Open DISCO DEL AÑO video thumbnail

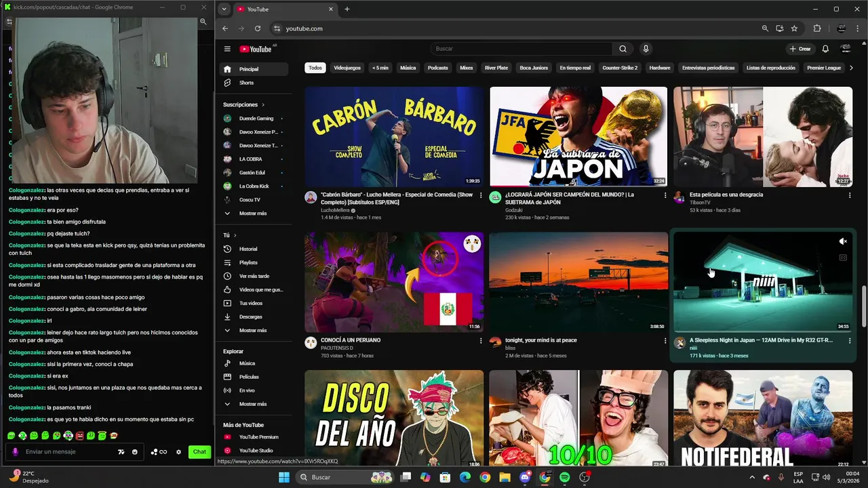pyautogui.click(x=394, y=419)
